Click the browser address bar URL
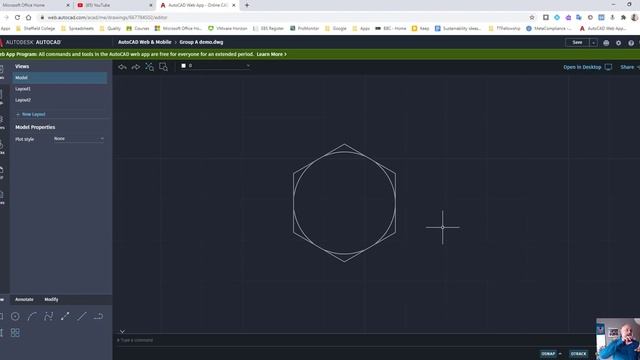640x360 pixels. [107, 18]
